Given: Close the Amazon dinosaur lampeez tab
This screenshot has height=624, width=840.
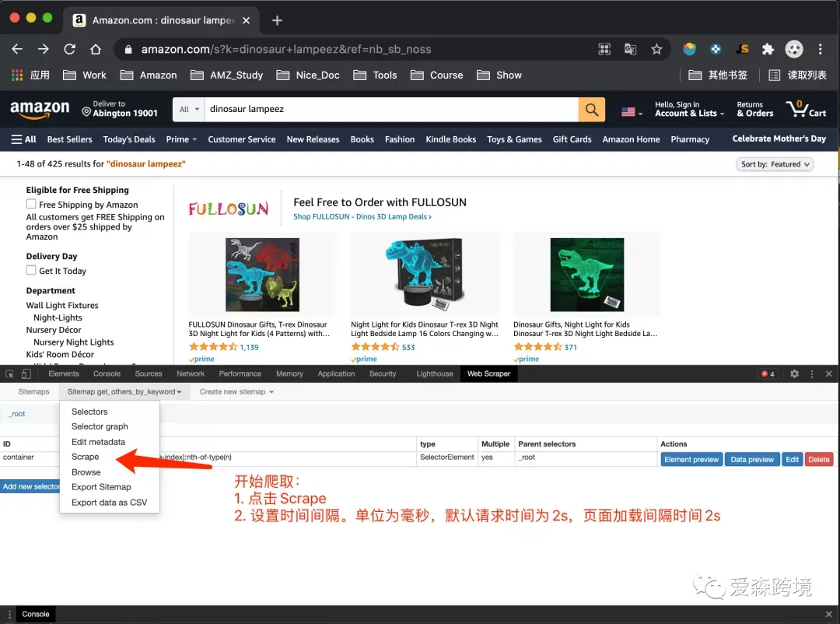Looking at the screenshot, I should (x=246, y=20).
